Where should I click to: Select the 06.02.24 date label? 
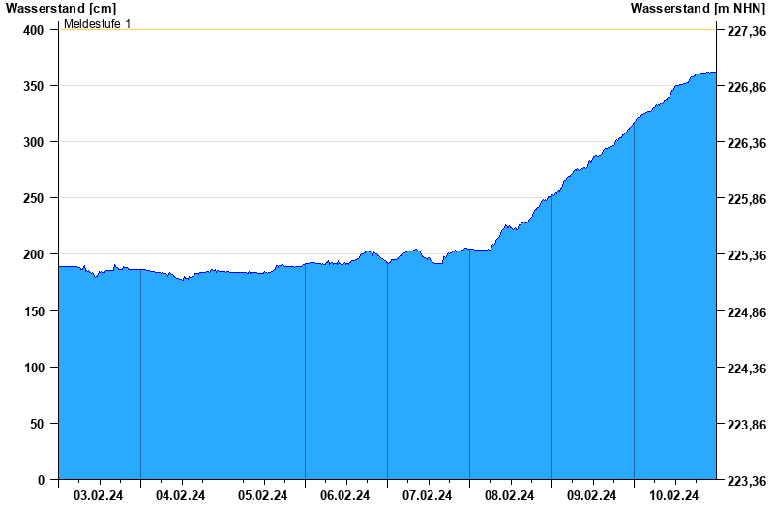click(x=345, y=496)
